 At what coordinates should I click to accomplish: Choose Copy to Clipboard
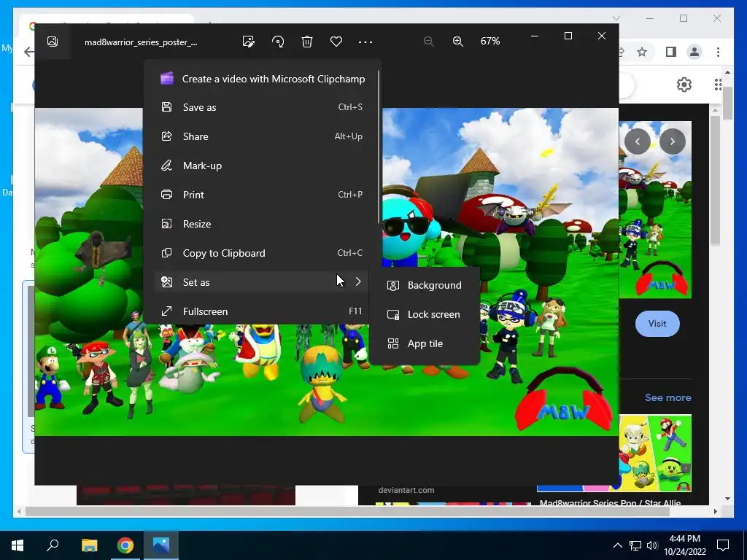point(261,253)
